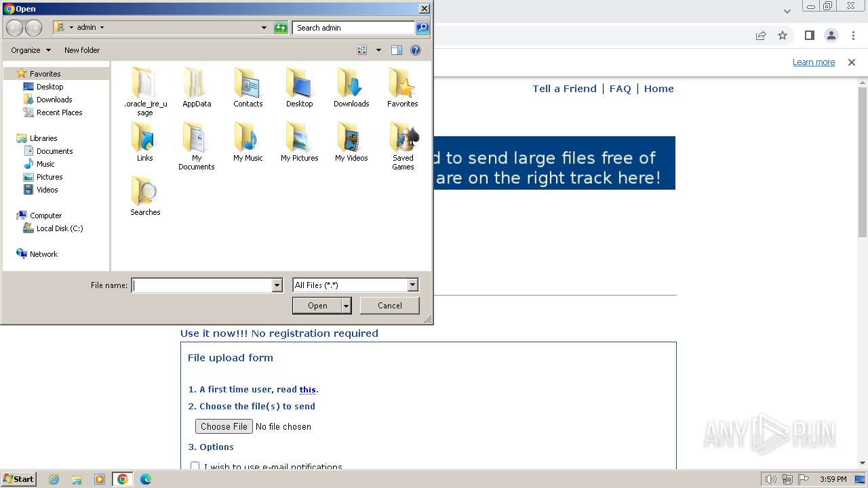Viewport: 868px width, 488px height.
Task: Open Windows Explorer from the taskbar
Action: click(77, 479)
